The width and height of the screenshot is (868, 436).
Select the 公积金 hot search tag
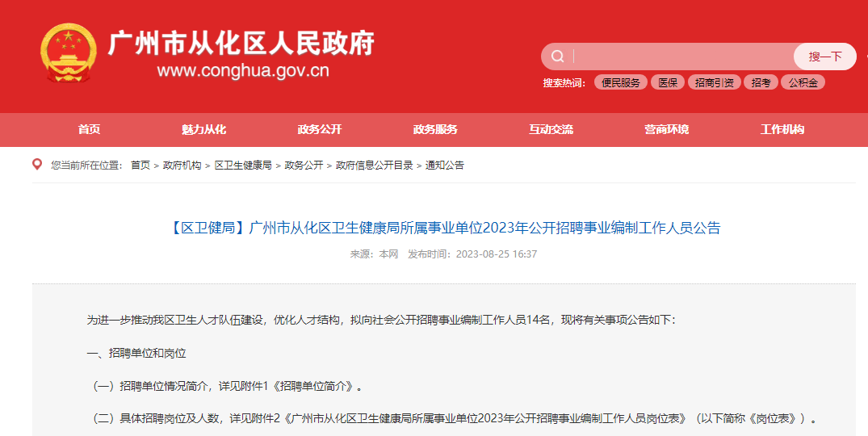click(803, 82)
